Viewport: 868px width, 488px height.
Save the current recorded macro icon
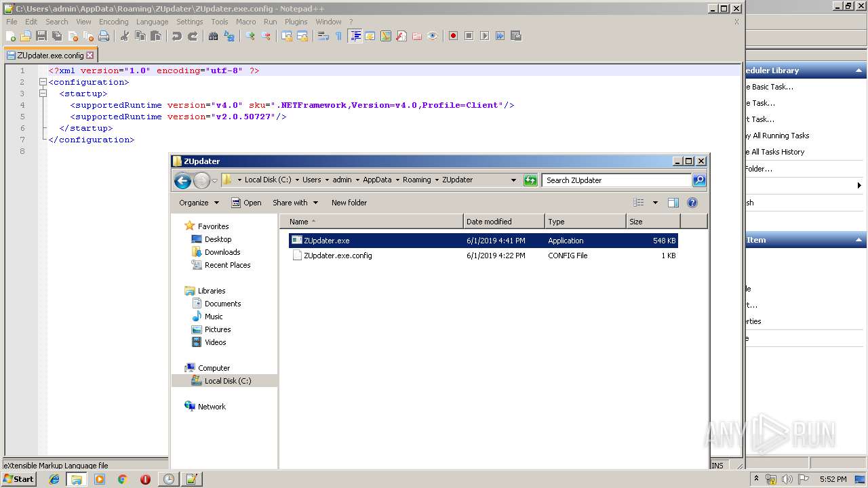point(516,36)
